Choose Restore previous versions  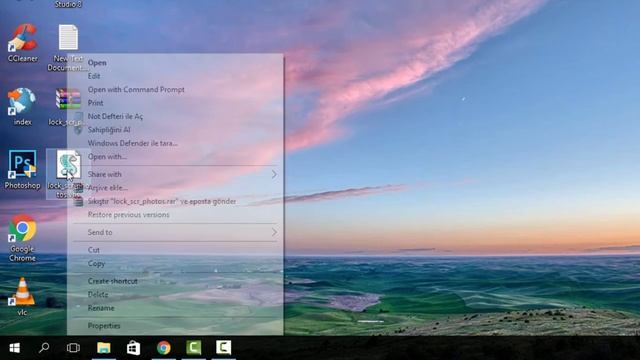click(x=128, y=215)
